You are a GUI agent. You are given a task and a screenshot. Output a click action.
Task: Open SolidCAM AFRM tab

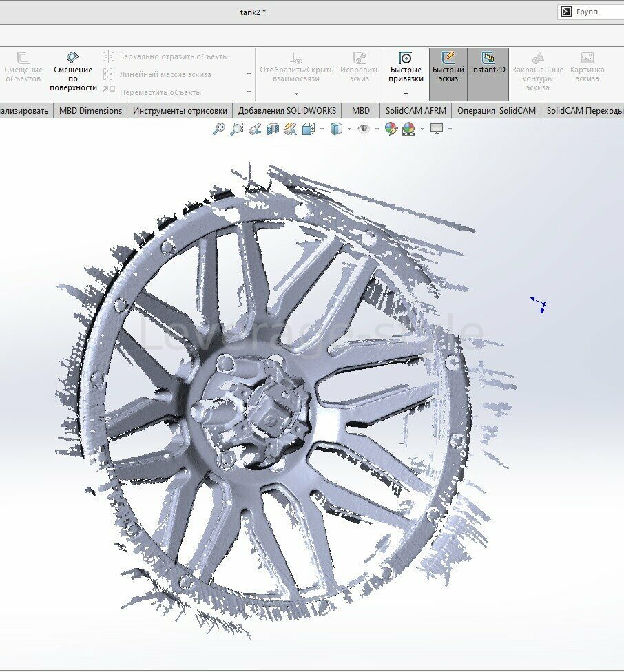pos(416,110)
